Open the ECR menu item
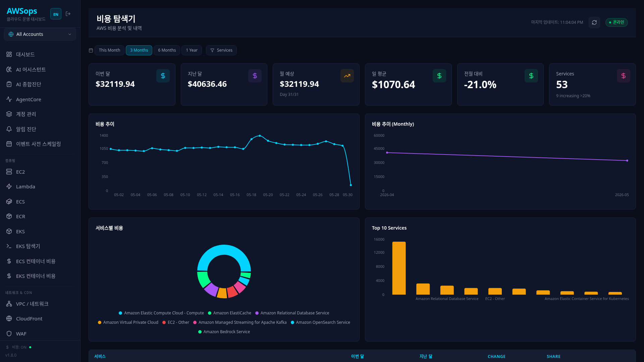Image resolution: width=644 pixels, height=362 pixels. coord(40,216)
